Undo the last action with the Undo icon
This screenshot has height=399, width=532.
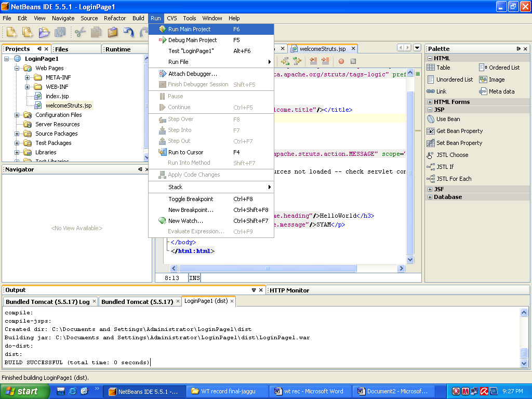point(128,32)
